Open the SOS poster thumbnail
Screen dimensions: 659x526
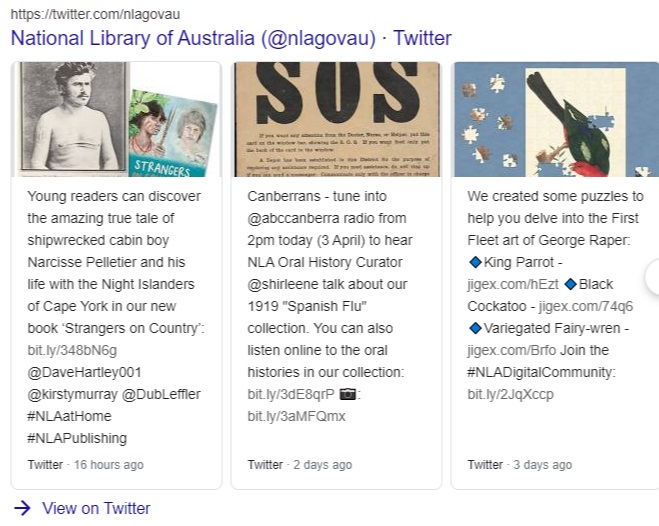point(337,118)
